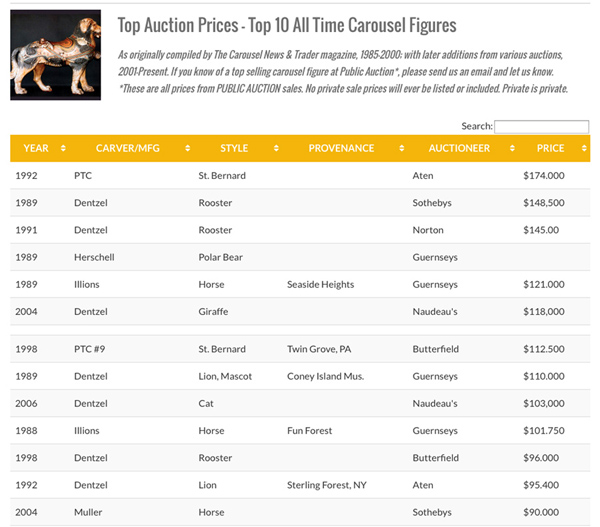Image resolution: width=600 pixels, height=527 pixels.
Task: Sort table by YEAR header
Action: point(36,148)
